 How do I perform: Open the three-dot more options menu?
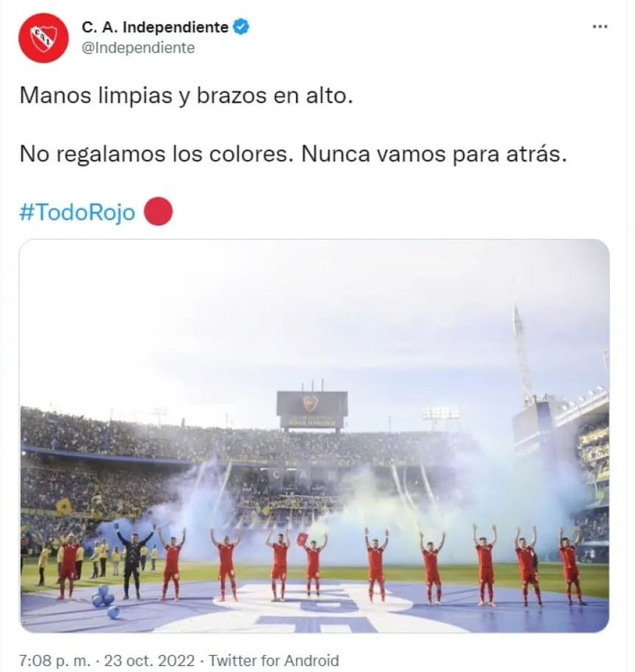600,27
